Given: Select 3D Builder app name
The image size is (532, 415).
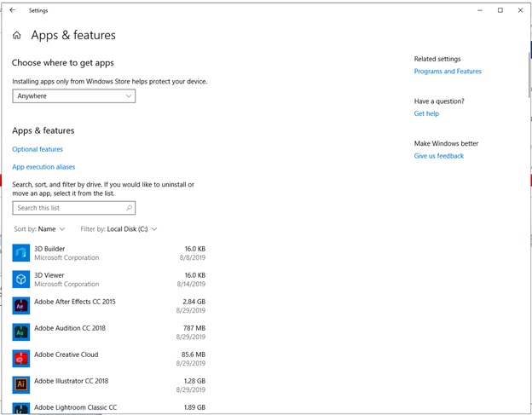Looking at the screenshot, I should pyautogui.click(x=49, y=249).
